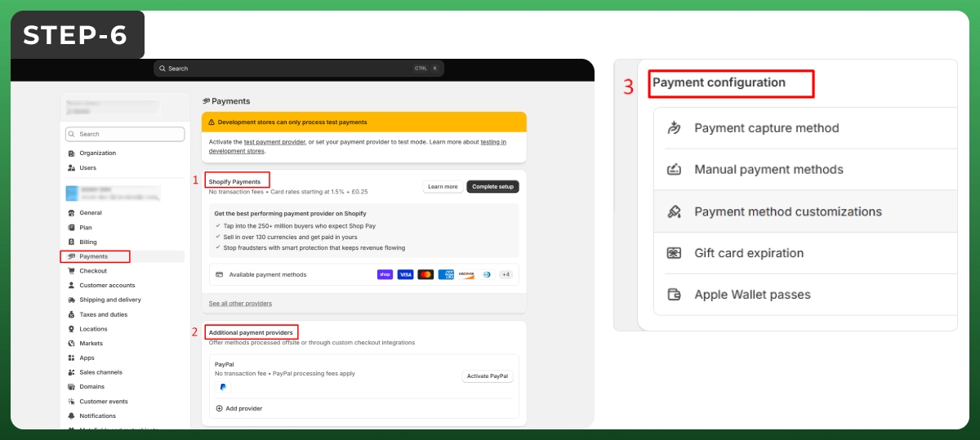Click the Taxes and duties icon

(x=72, y=314)
